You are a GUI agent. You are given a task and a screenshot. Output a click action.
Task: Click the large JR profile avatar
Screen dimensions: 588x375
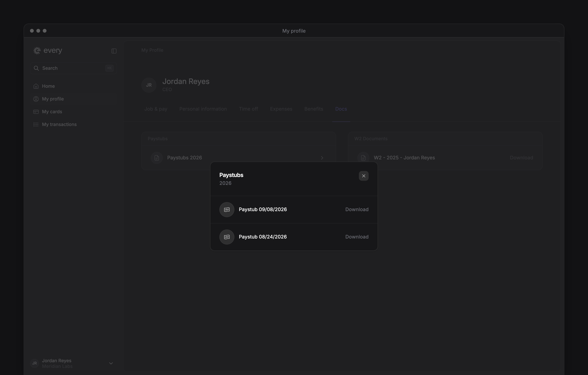tap(149, 85)
